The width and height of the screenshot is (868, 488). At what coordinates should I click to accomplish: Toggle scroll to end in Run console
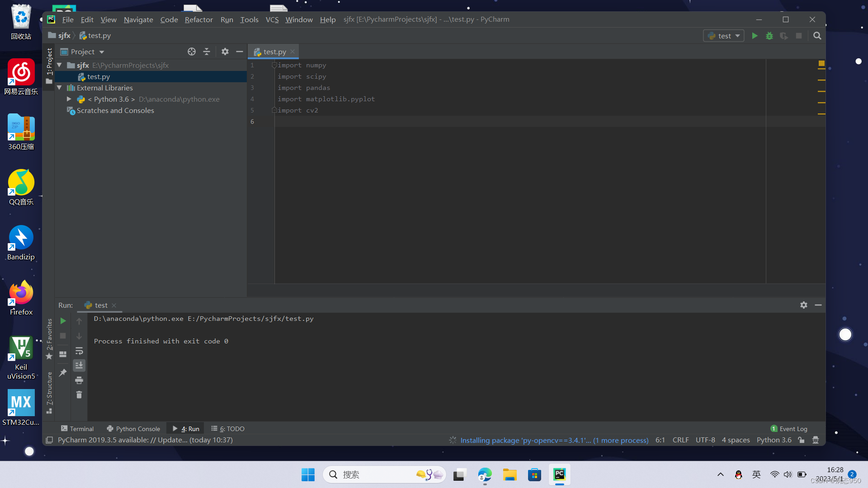point(79,365)
